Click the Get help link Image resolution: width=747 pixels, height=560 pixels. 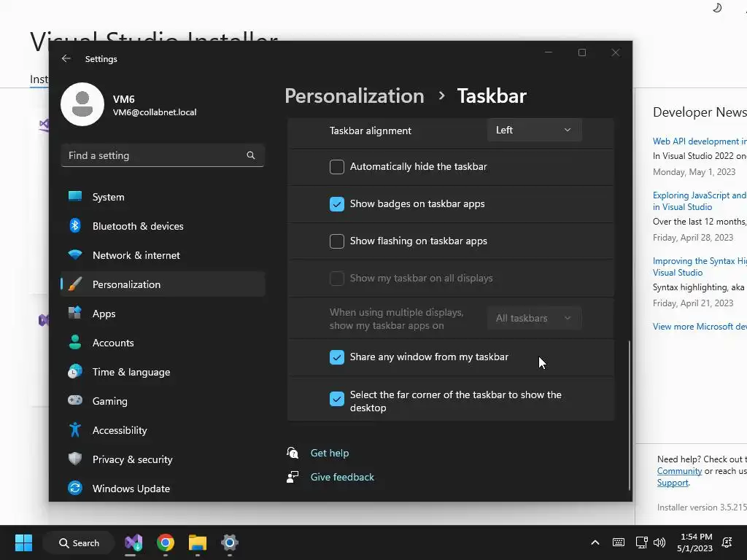pyautogui.click(x=330, y=453)
